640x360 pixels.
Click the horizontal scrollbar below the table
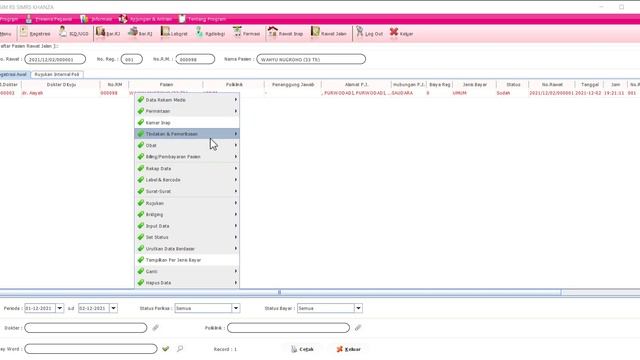pyautogui.click(x=280, y=292)
